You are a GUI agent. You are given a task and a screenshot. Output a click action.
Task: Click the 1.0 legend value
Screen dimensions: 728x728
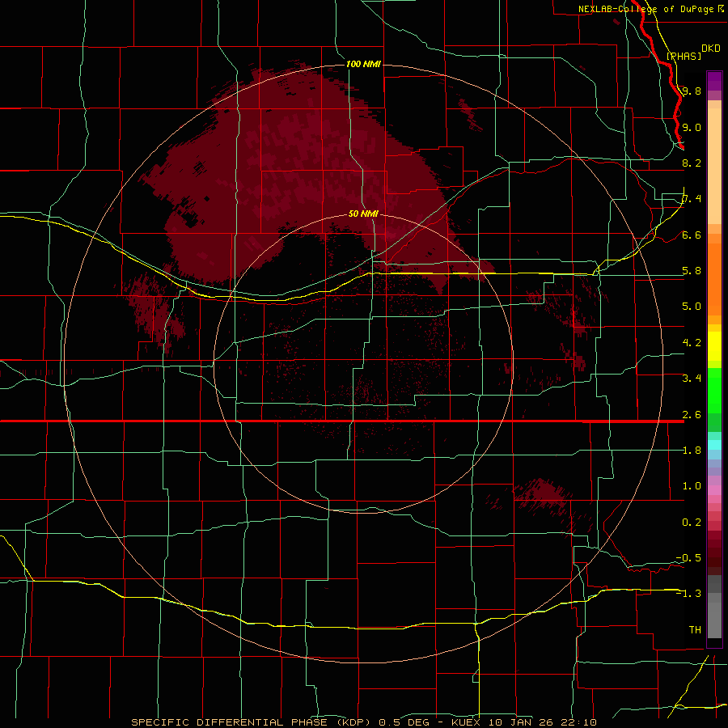692,486
